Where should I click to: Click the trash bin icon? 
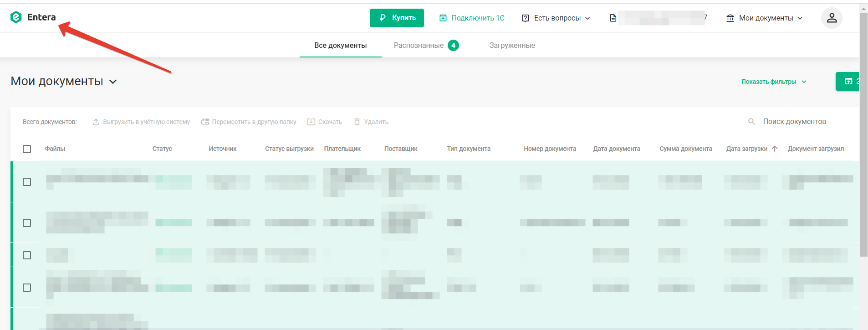tap(357, 122)
